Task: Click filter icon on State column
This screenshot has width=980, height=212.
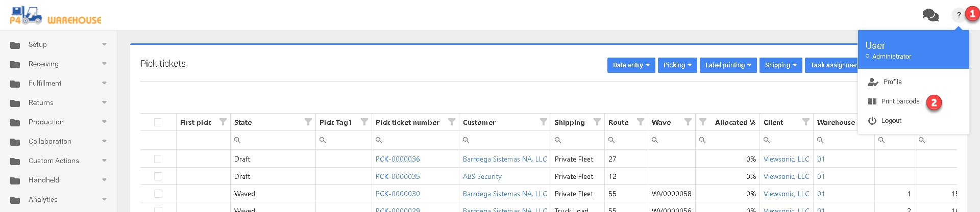Action: (308, 122)
